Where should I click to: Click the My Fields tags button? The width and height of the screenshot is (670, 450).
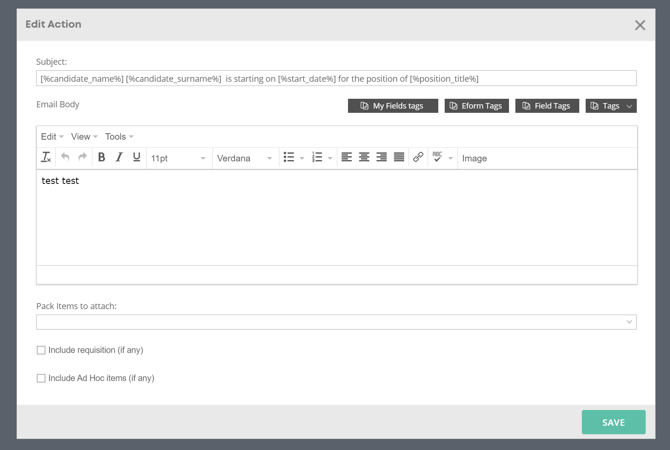pyautogui.click(x=392, y=106)
